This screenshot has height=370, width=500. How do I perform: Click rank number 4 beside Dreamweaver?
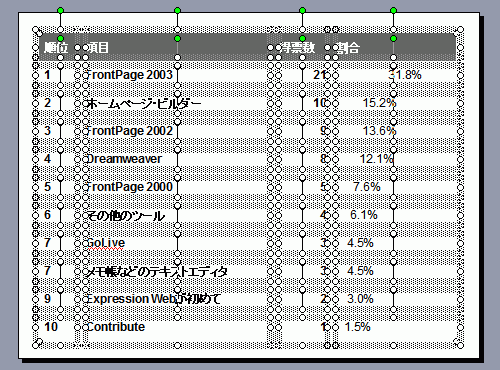click(x=47, y=159)
